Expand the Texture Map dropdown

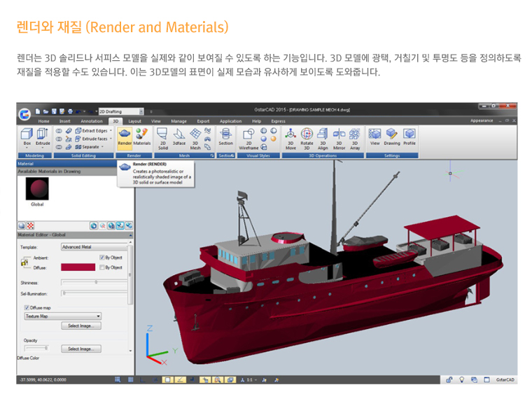coord(63,316)
